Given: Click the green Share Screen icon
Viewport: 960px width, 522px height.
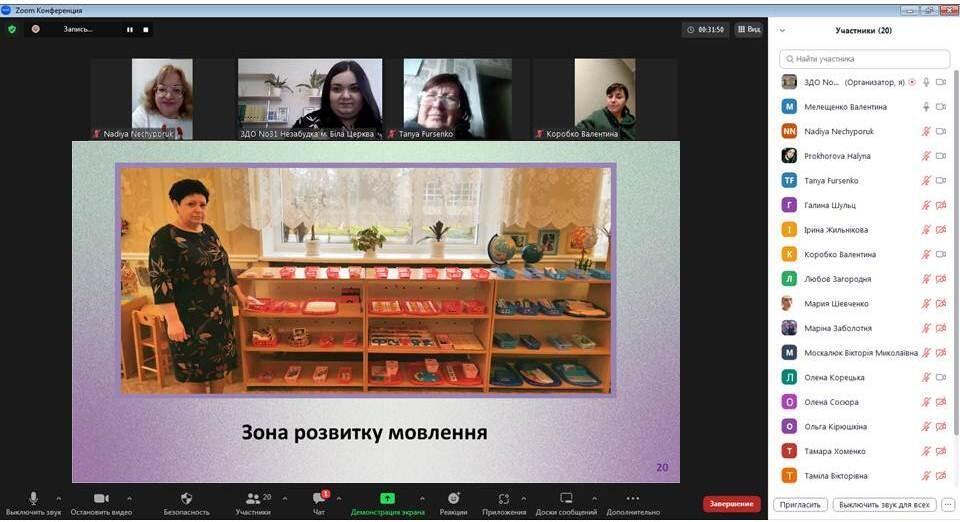Looking at the screenshot, I should [387, 498].
